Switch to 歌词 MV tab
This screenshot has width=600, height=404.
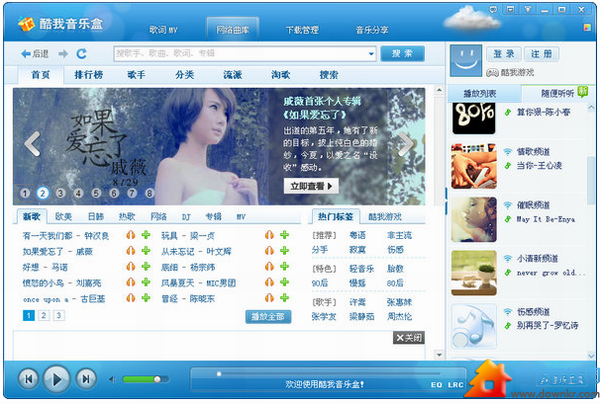click(x=163, y=30)
